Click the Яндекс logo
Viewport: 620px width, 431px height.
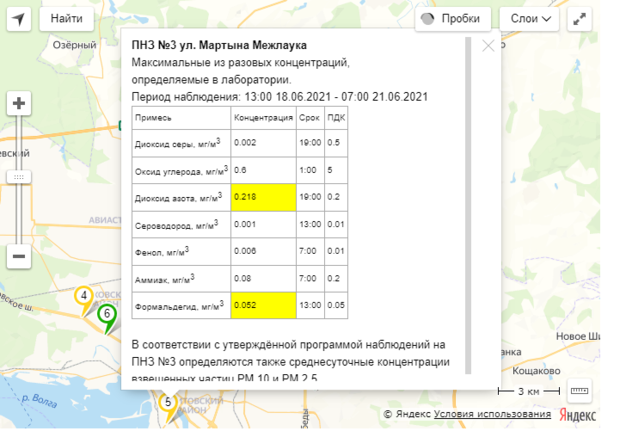[576, 414]
